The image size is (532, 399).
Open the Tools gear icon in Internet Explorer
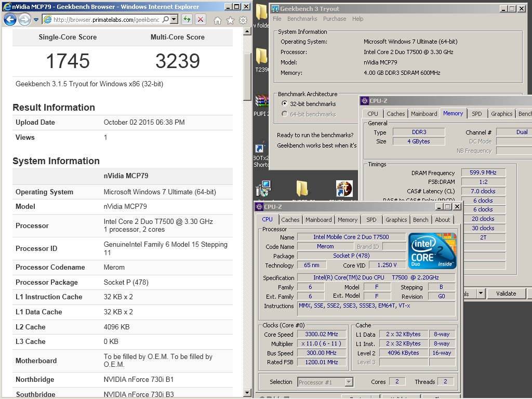(243, 20)
